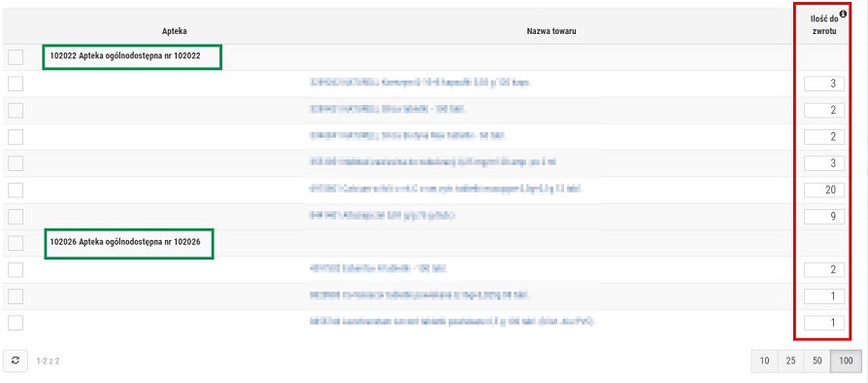Click the quantity field showing 9
Image resolution: width=868 pixels, height=383 pixels.
[824, 216]
